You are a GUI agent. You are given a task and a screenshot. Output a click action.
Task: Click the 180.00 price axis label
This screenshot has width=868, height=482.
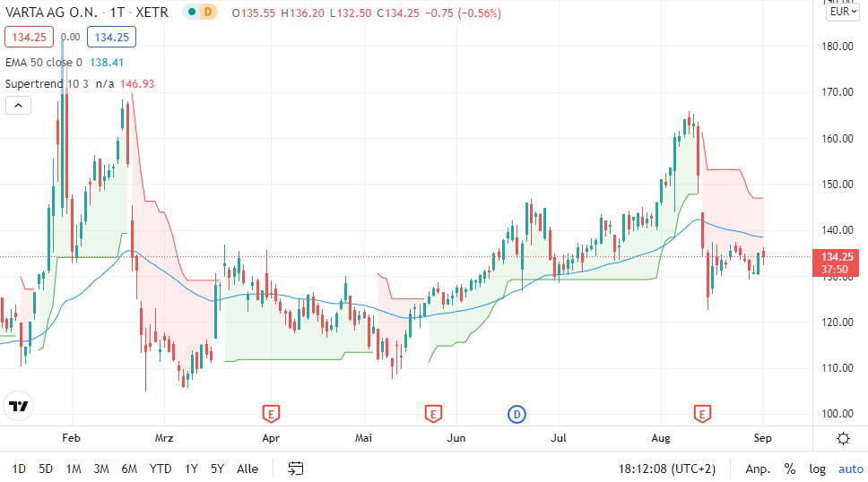tap(837, 47)
